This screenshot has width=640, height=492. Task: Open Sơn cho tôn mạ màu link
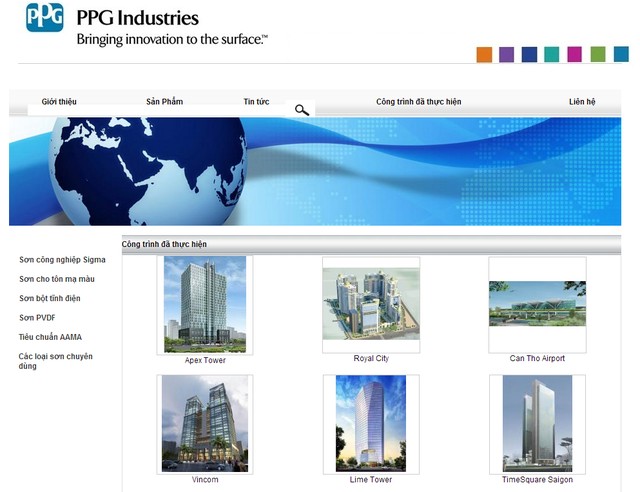coord(57,279)
